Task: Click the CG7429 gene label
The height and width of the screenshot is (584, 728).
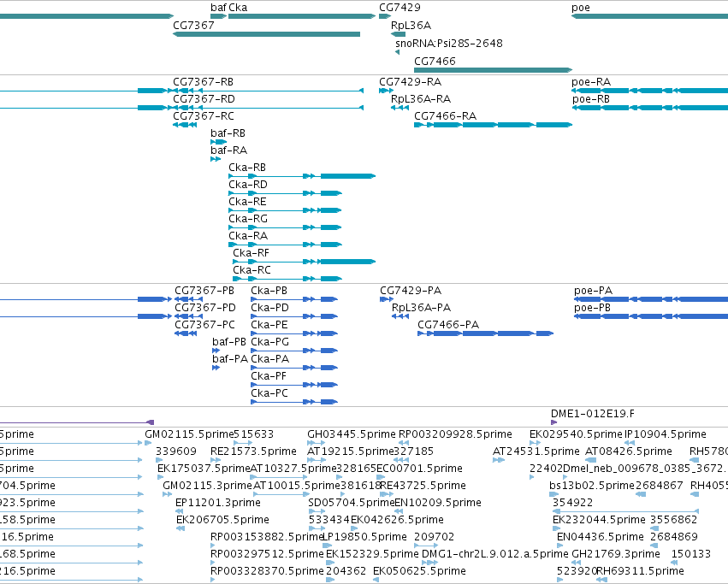Action: pos(400,8)
